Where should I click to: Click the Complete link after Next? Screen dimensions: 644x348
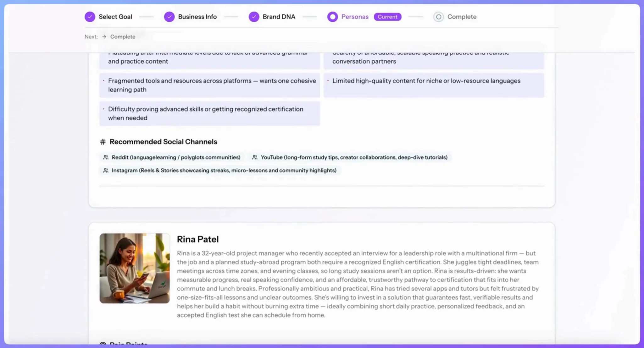click(x=123, y=37)
